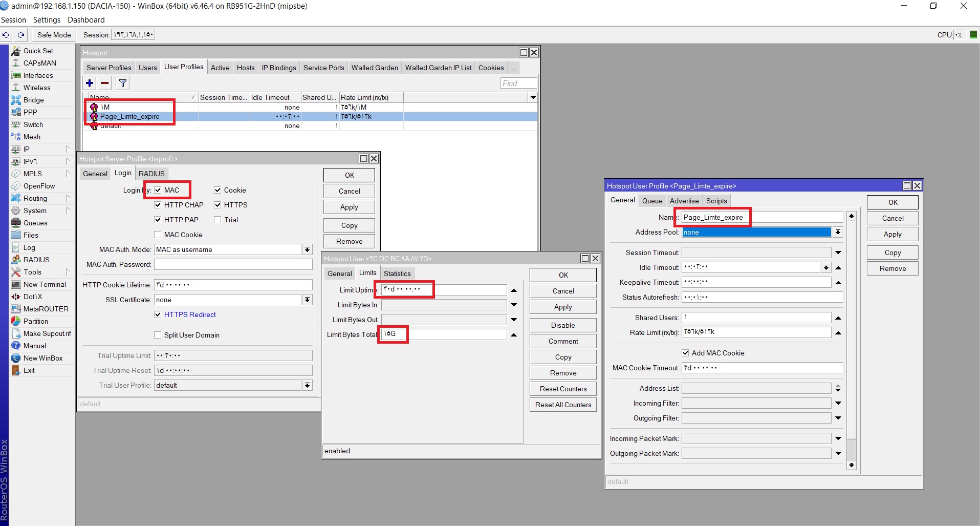Open Files in the sidebar
The image size is (980, 526).
pos(31,235)
